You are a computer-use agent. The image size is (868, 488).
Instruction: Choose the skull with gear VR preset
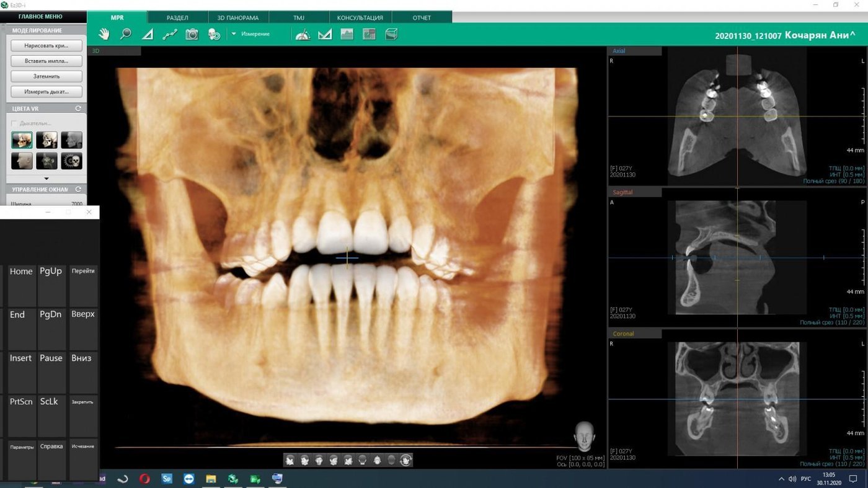[x=71, y=161]
